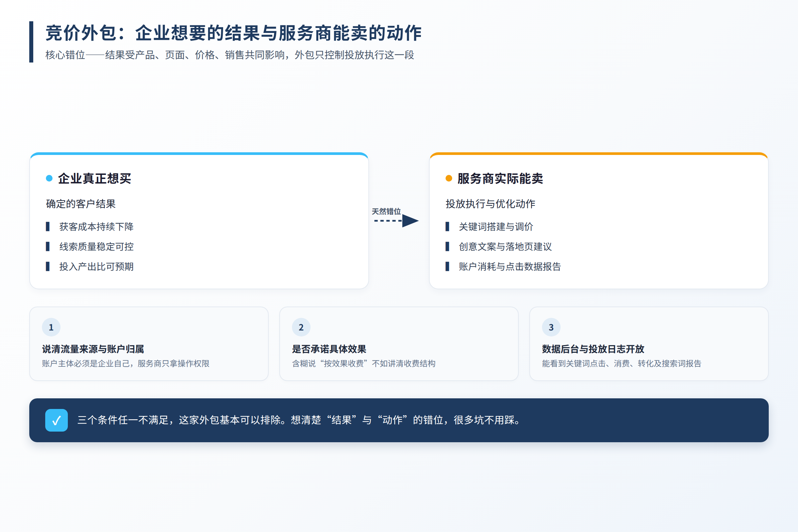Click the subtitle starting with 核心错位

(x=230, y=55)
